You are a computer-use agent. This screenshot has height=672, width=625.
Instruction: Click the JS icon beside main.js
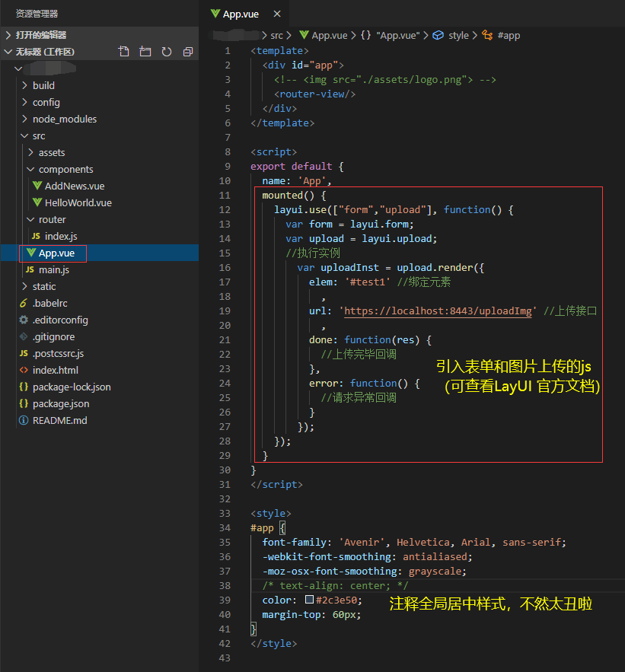point(30,269)
